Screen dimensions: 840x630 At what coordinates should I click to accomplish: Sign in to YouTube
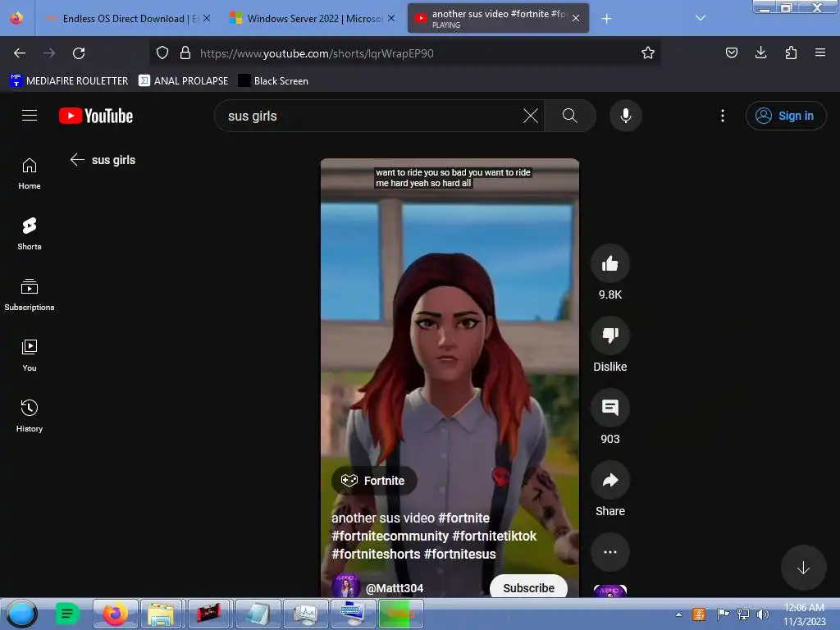click(x=785, y=116)
